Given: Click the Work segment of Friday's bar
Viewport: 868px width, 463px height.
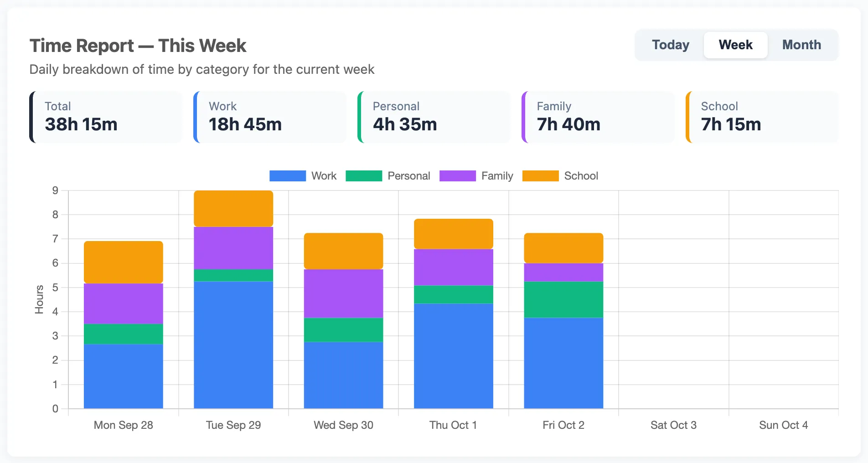Looking at the screenshot, I should [563, 363].
